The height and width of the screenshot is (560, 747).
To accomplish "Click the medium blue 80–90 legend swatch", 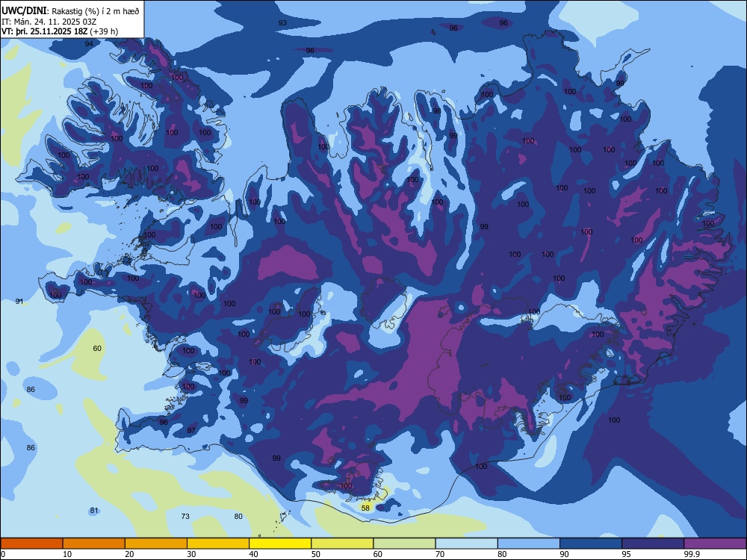I will point(529,544).
